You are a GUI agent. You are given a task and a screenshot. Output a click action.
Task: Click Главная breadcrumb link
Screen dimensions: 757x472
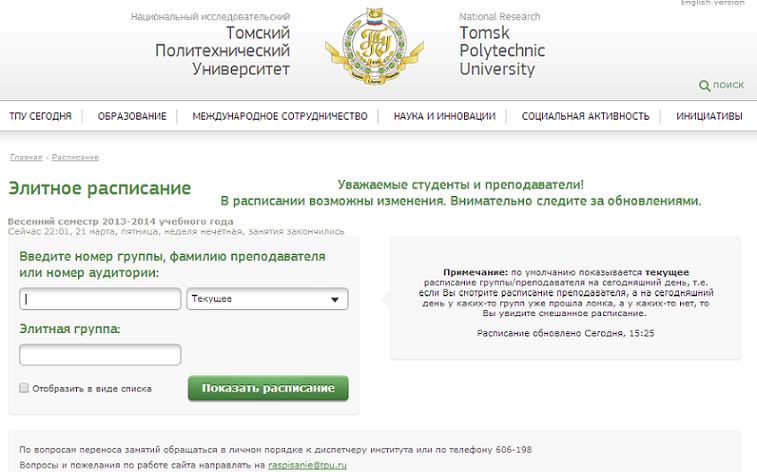pos(26,158)
